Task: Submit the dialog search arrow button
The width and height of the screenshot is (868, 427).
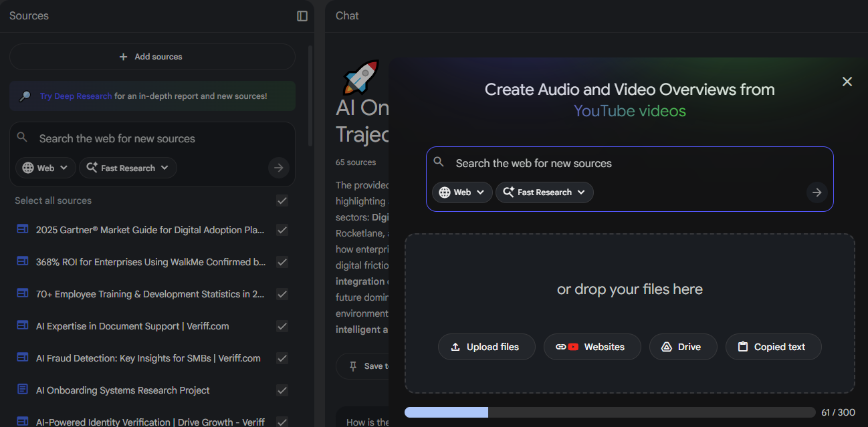Action: (x=817, y=192)
